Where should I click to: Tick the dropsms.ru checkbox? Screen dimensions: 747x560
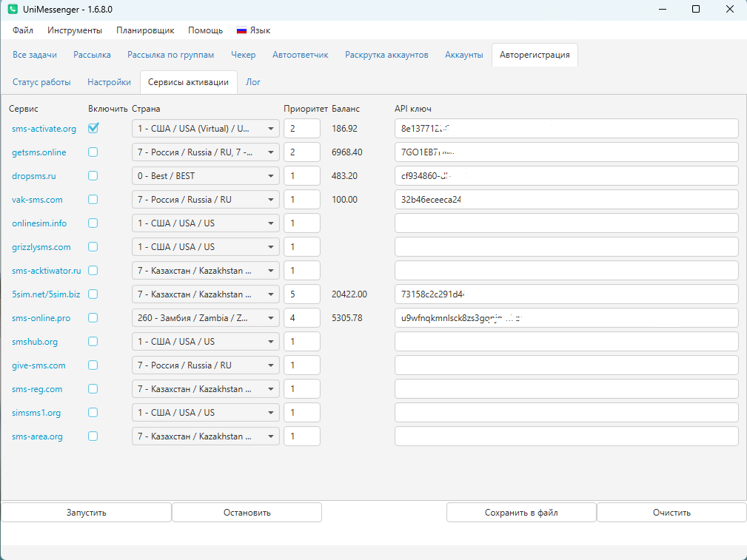[x=93, y=176]
